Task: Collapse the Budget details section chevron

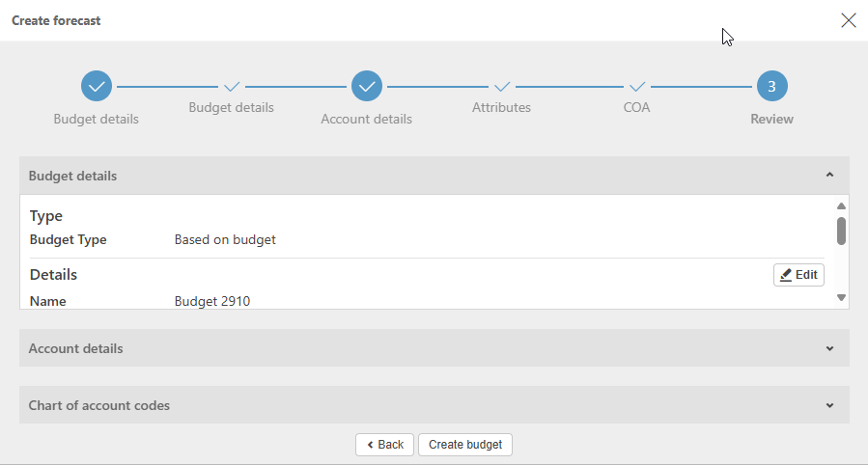Action: [829, 176]
